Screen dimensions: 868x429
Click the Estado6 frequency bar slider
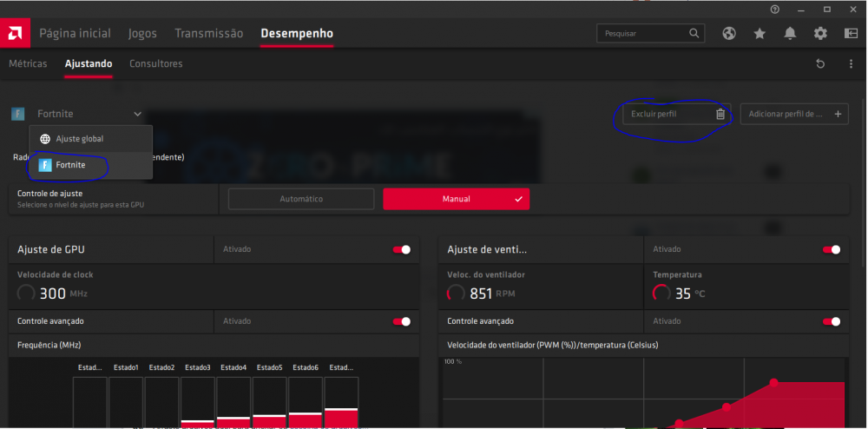305,414
